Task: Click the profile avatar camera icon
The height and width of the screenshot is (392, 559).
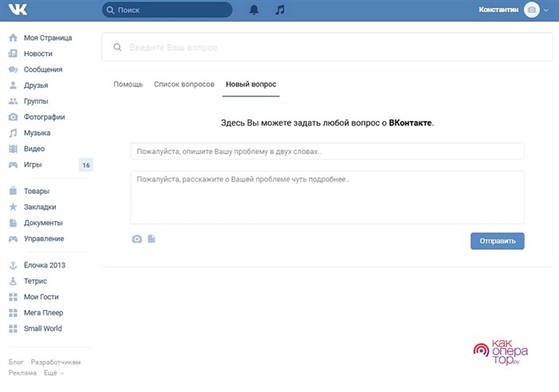Action: [532, 10]
